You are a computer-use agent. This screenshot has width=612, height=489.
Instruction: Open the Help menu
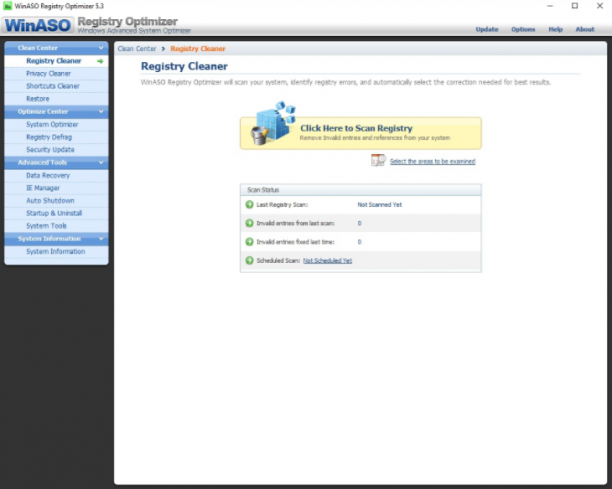click(555, 29)
